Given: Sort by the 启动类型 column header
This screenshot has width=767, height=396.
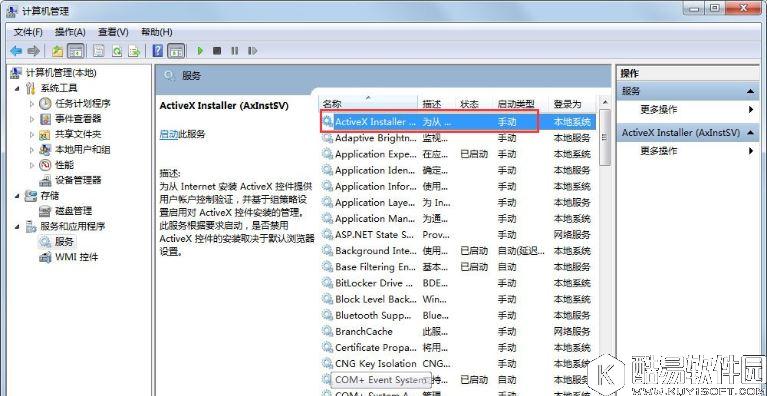Looking at the screenshot, I should tap(521, 104).
